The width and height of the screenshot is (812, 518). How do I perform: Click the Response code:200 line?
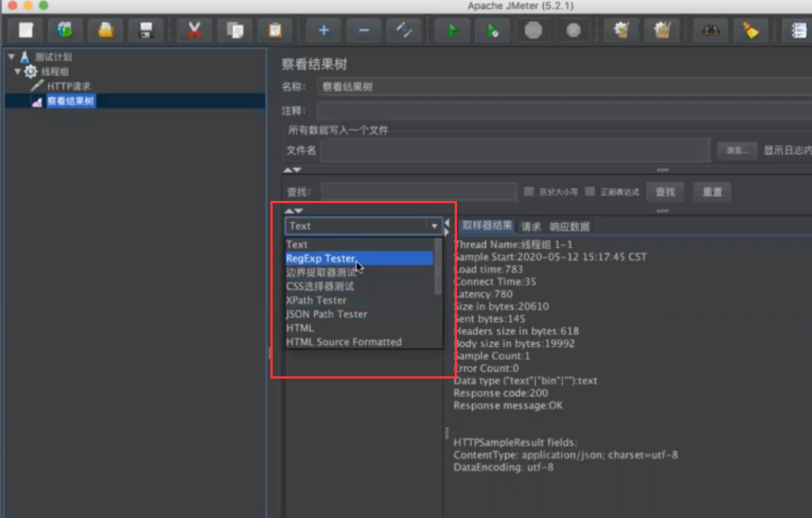pyautogui.click(x=501, y=393)
